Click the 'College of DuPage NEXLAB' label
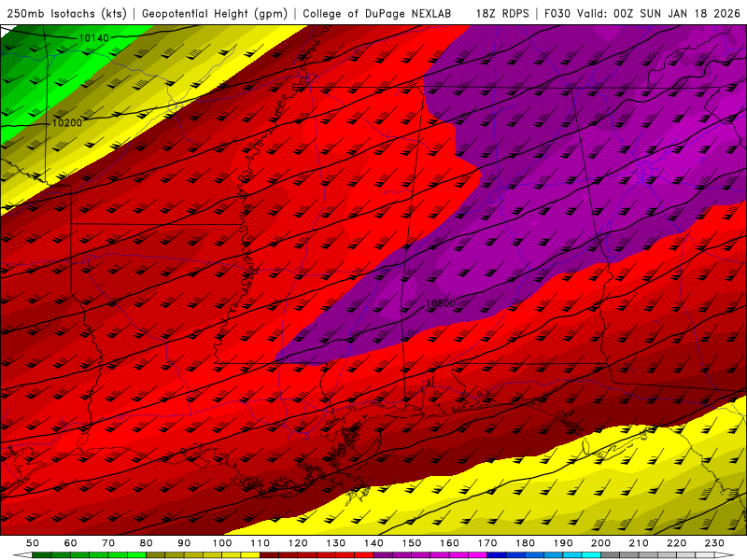The height and width of the screenshot is (560, 747). click(377, 14)
